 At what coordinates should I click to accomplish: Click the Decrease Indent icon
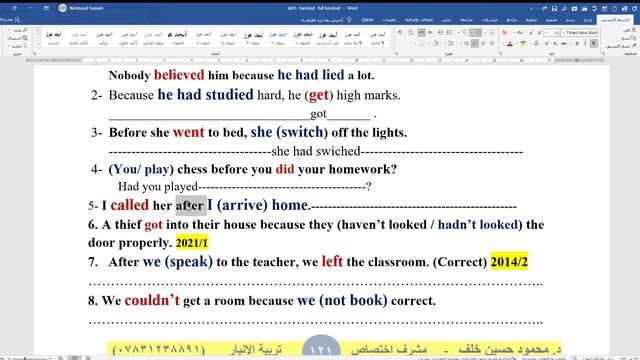pyautogui.click(x=449, y=32)
